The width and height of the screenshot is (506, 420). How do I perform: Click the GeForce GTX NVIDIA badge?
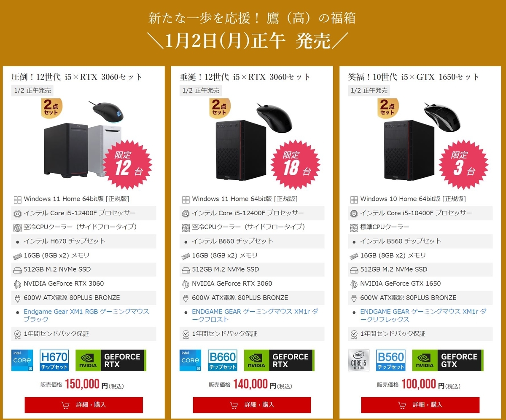[447, 360]
